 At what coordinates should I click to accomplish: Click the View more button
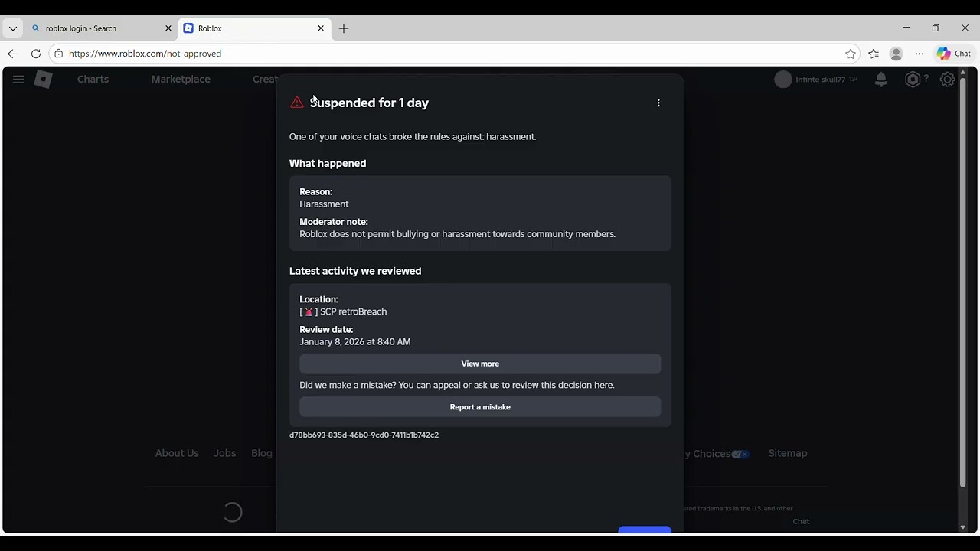[x=480, y=364]
